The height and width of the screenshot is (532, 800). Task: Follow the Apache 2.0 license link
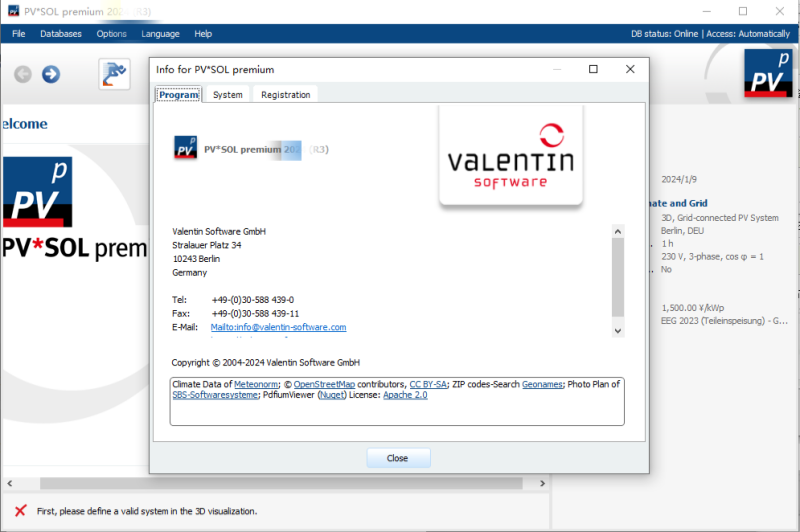[405, 395]
